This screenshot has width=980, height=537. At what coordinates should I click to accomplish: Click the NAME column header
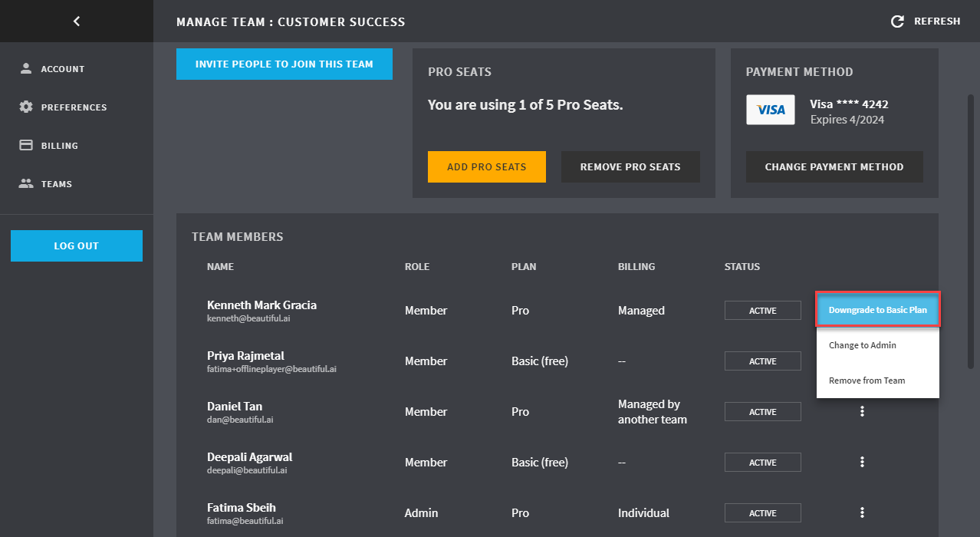220,267
